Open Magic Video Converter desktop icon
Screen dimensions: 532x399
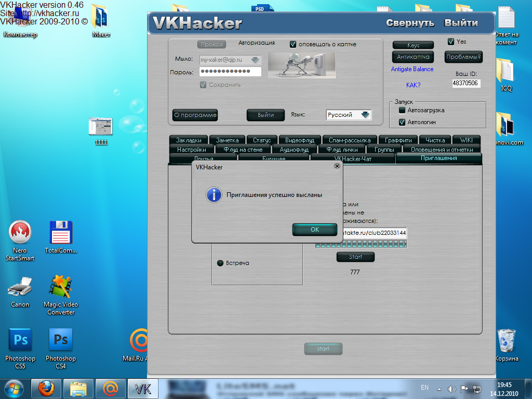pos(61,294)
